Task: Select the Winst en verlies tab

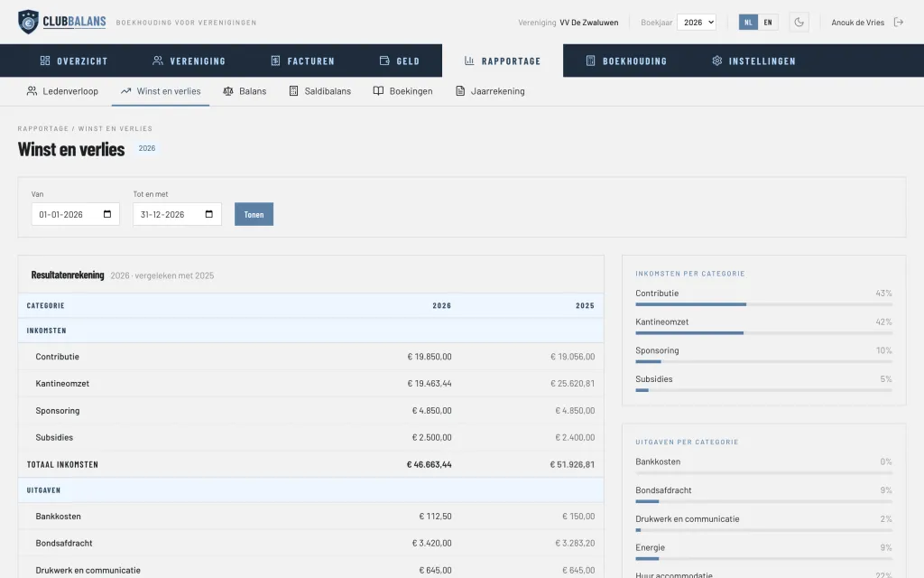Action: (x=161, y=91)
